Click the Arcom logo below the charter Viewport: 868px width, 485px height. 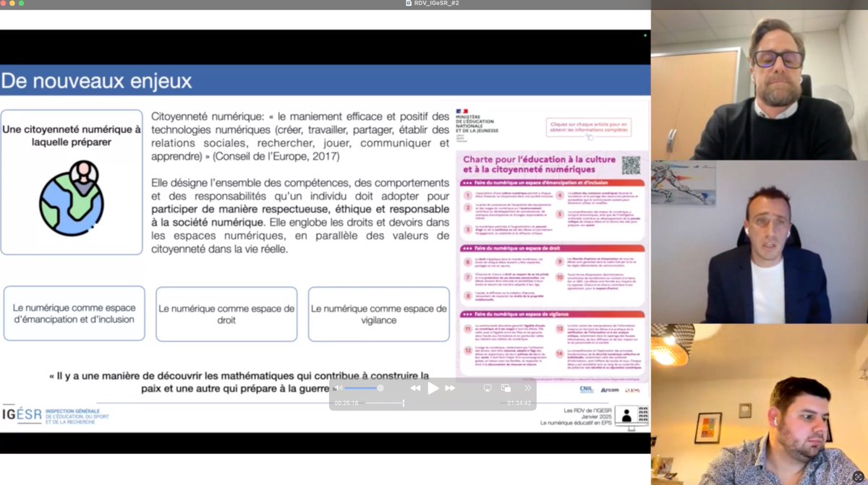point(609,390)
